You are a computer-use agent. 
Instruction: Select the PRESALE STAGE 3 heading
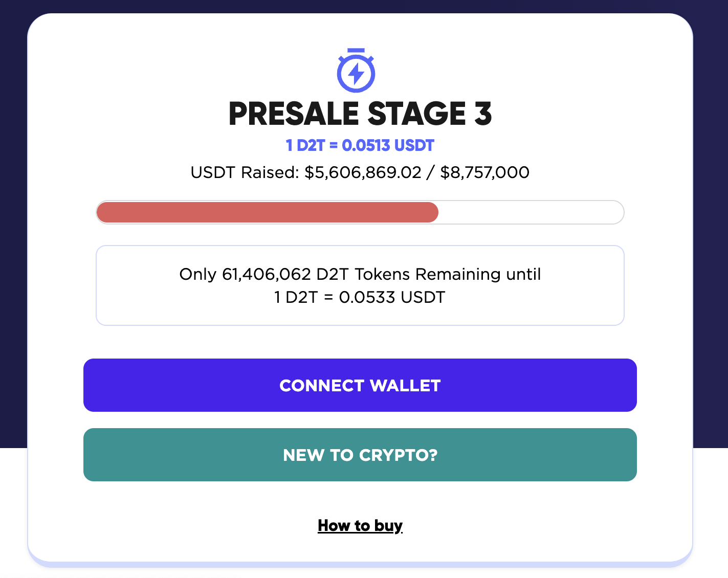(360, 114)
